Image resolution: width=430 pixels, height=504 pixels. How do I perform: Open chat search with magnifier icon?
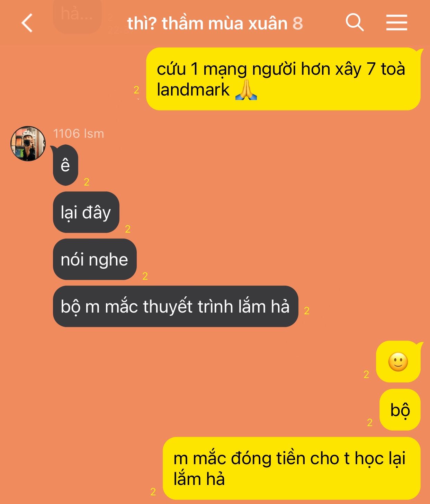point(355,22)
